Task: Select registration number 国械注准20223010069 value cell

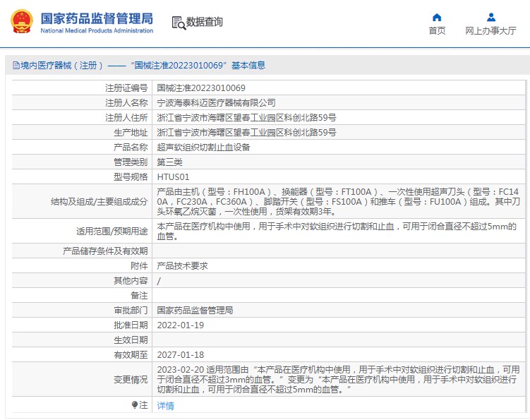Action: click(x=201, y=88)
